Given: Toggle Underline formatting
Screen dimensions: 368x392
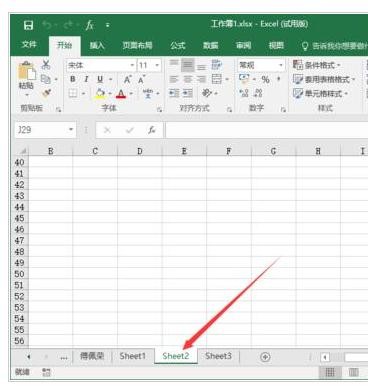Looking at the screenshot, I should click(x=100, y=79).
